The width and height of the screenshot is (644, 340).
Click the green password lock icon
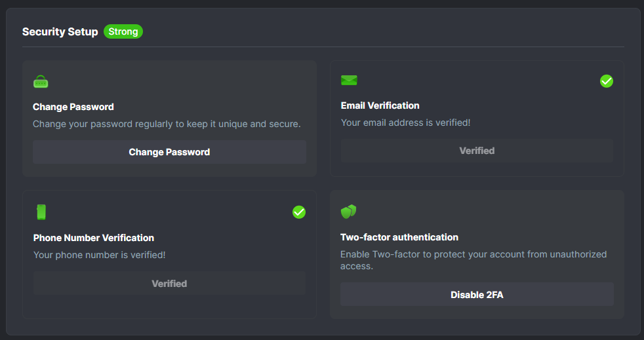41,82
